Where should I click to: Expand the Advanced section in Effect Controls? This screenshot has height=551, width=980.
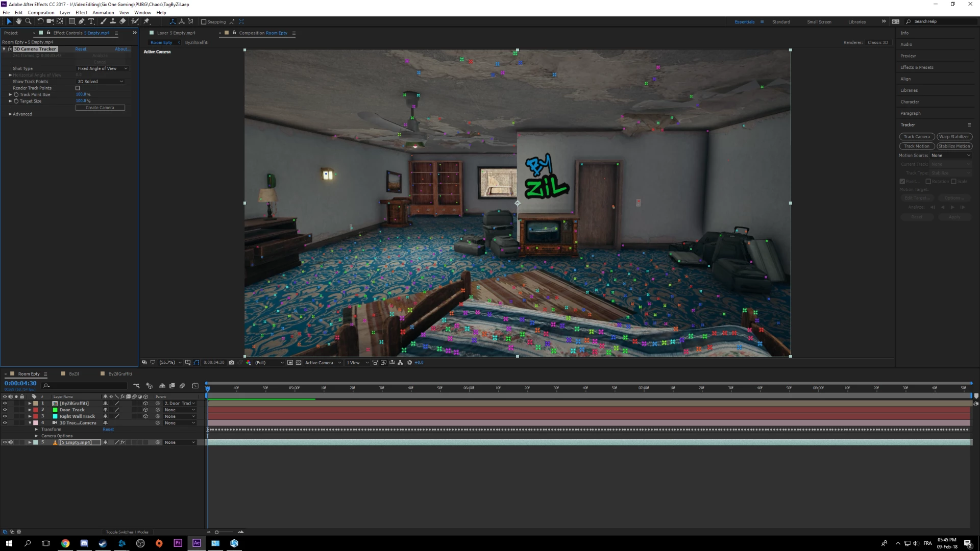coord(10,114)
